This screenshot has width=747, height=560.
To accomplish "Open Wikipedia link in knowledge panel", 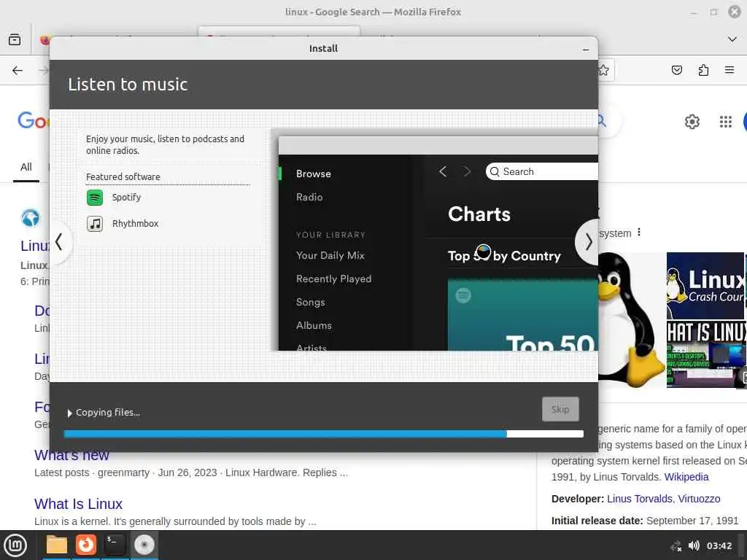I will pyautogui.click(x=686, y=477).
